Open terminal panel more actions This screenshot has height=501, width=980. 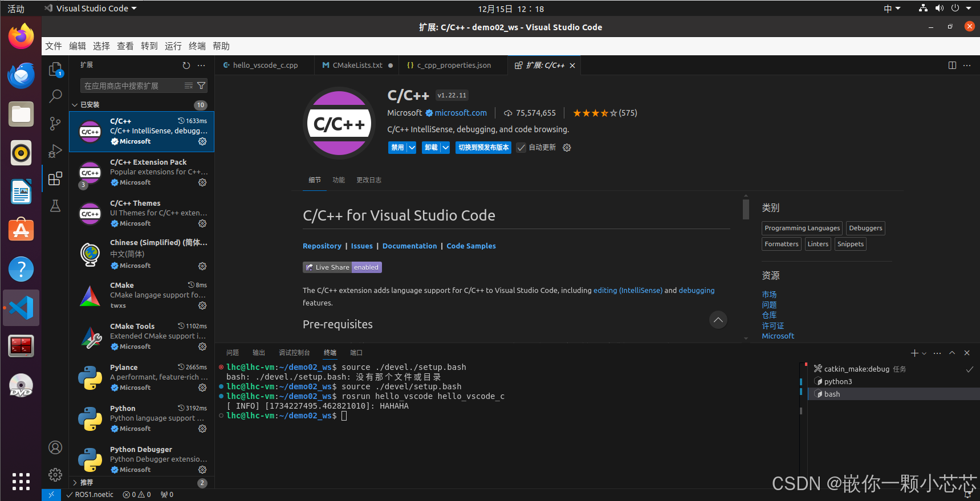(937, 353)
